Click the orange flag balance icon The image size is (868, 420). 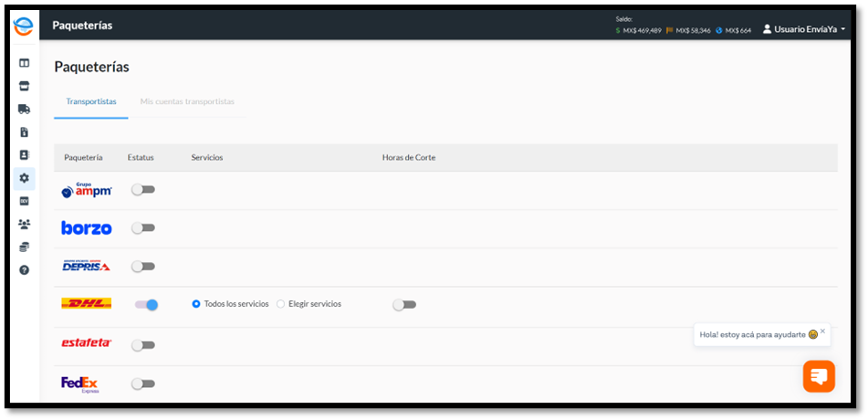[x=669, y=31]
